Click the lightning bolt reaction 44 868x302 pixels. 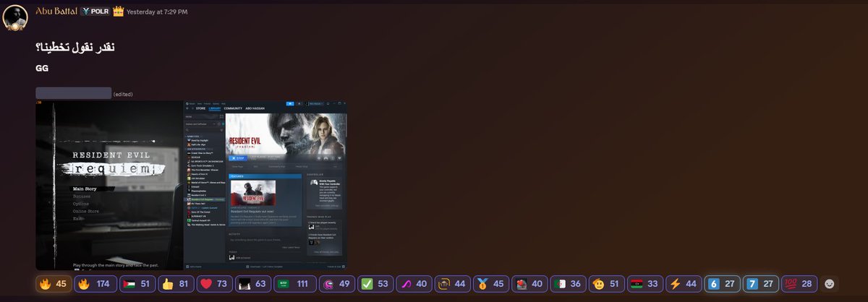(684, 284)
